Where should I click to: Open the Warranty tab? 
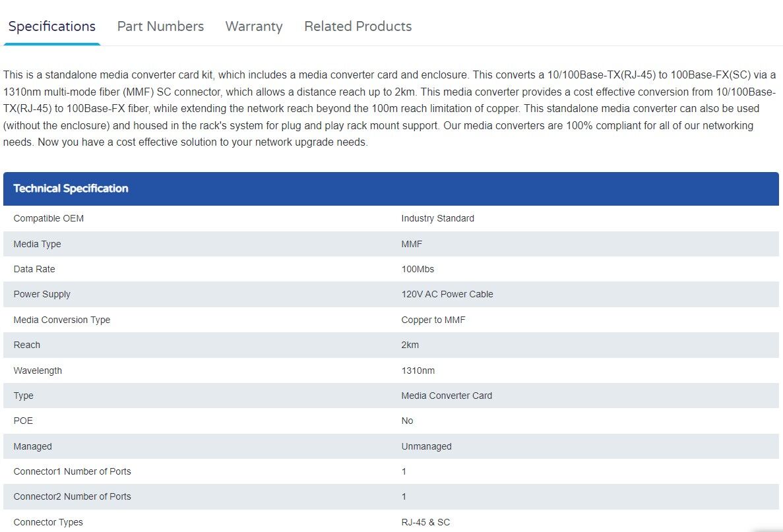tap(254, 26)
